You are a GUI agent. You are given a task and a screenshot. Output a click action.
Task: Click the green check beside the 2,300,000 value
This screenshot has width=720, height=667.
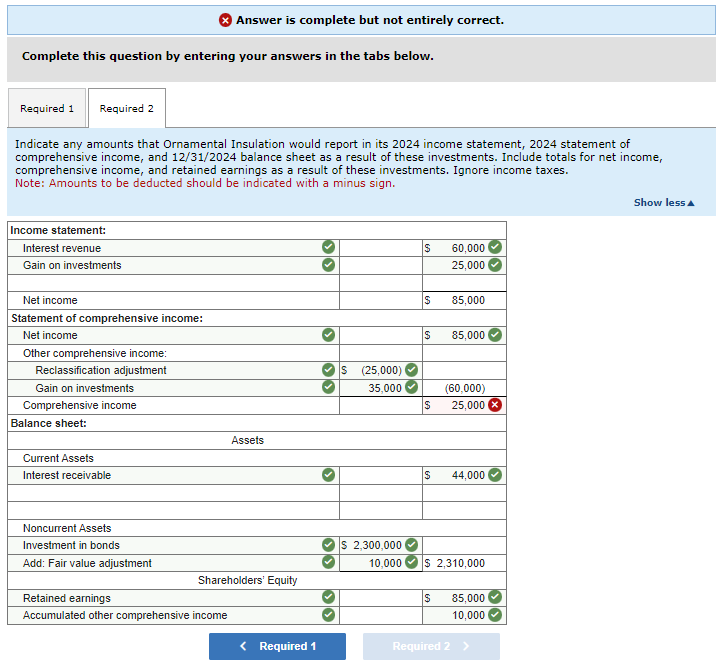(x=412, y=545)
